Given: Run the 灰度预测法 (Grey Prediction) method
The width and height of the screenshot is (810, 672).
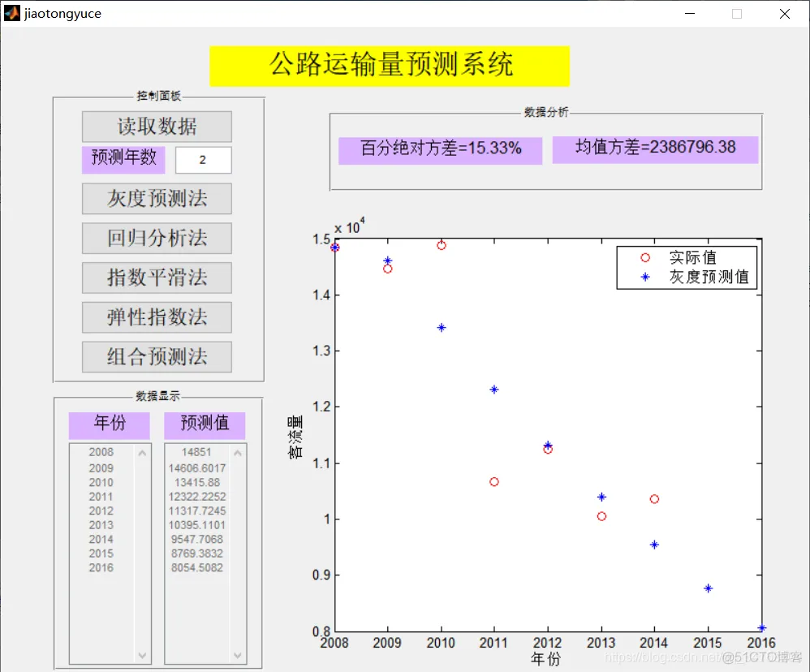Looking at the screenshot, I should (156, 199).
